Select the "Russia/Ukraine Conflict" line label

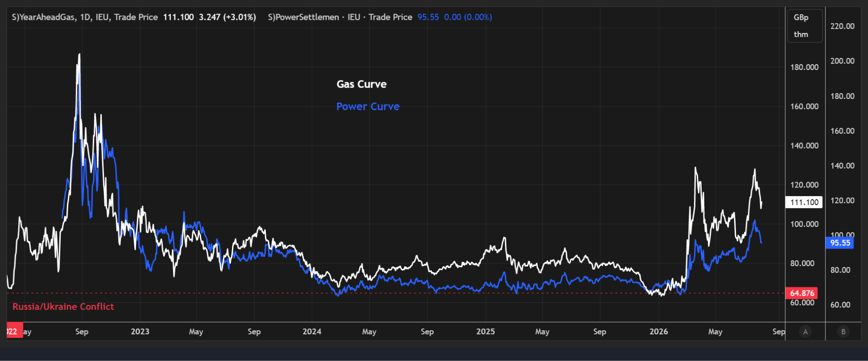(x=63, y=307)
